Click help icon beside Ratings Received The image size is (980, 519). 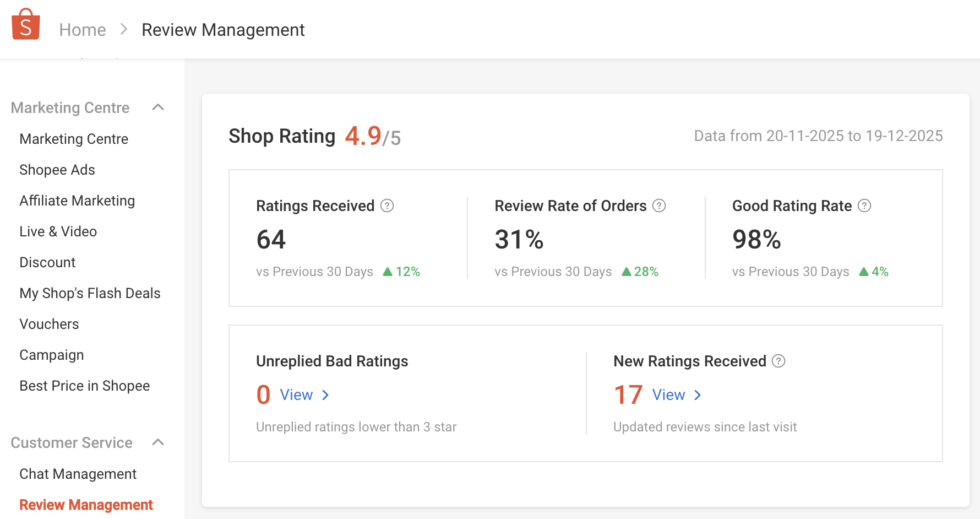pyautogui.click(x=387, y=206)
